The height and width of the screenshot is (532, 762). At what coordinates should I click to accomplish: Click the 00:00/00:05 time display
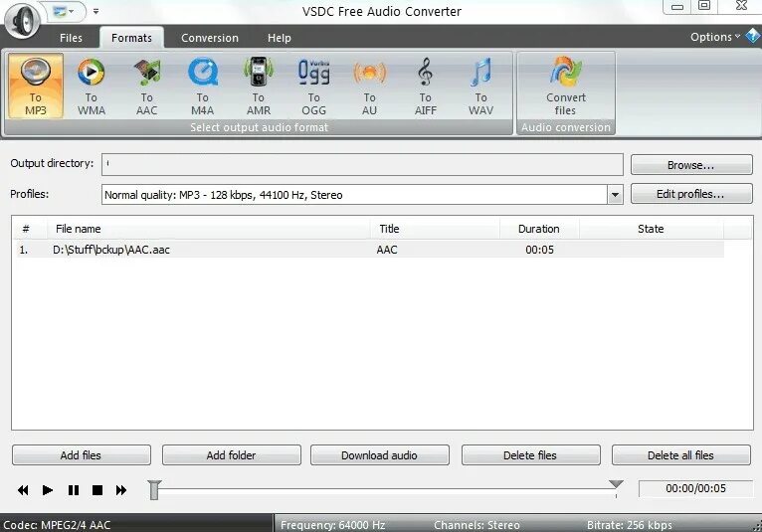(695, 488)
